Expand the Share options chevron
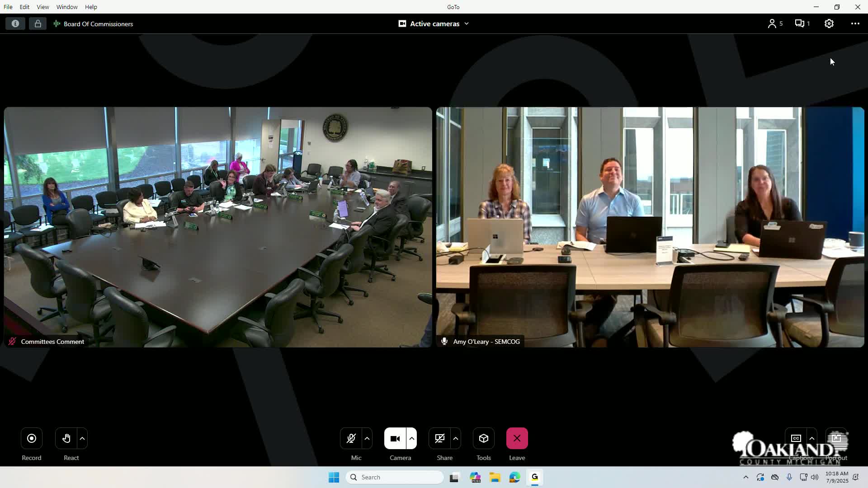This screenshot has width=868, height=488. [x=456, y=438]
